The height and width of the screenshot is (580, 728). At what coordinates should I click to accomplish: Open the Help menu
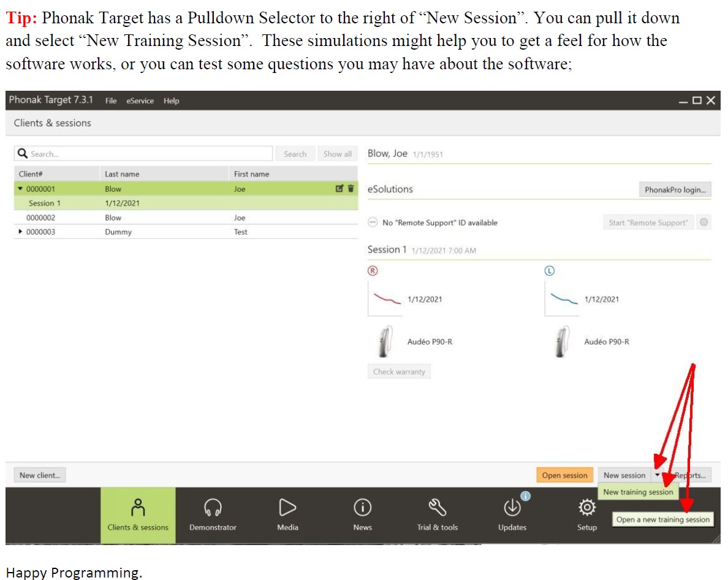[172, 101]
